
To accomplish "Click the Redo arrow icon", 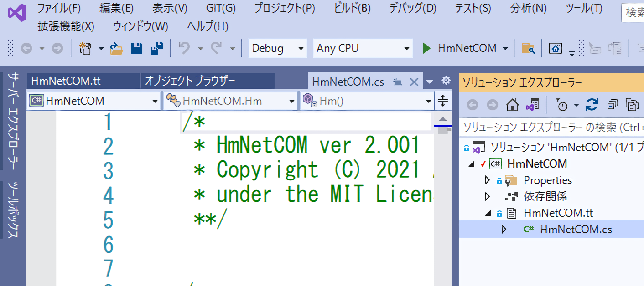I will pos(216,48).
